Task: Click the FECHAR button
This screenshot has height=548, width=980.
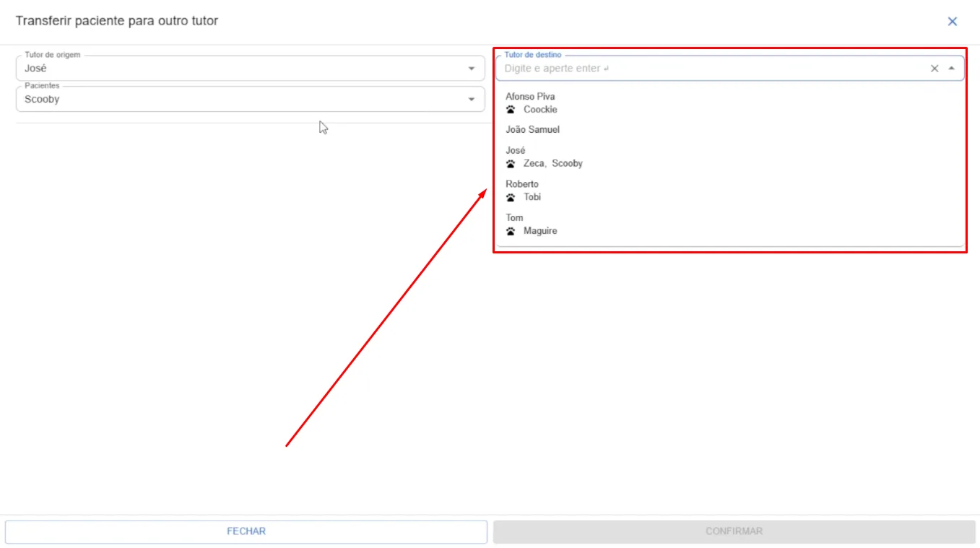Action: [x=246, y=531]
